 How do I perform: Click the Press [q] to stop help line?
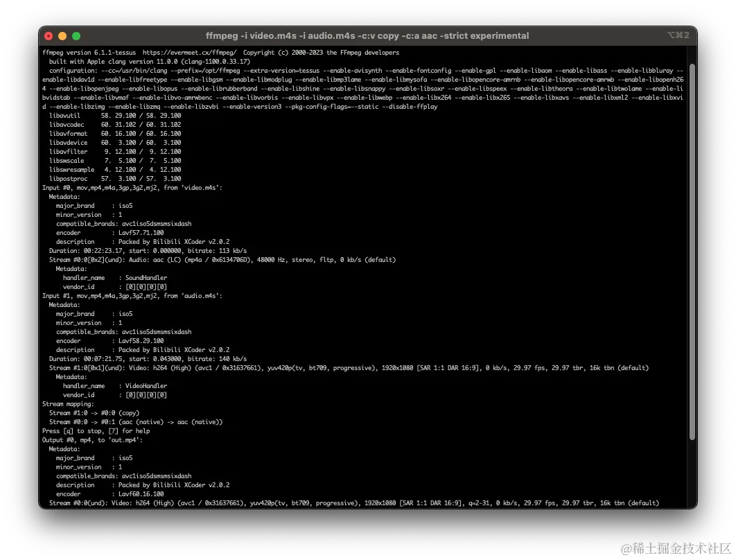pos(97,430)
